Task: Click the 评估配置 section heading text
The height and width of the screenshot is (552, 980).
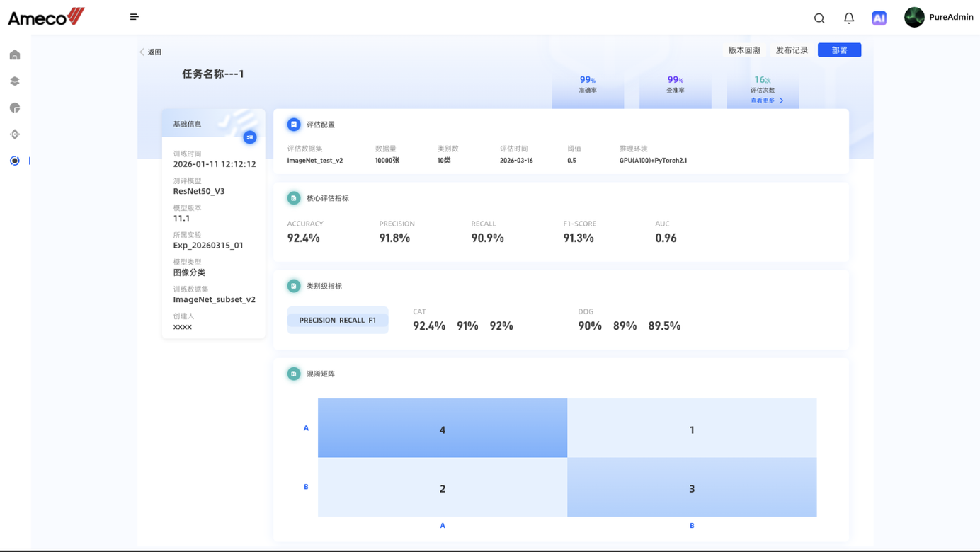Action: click(321, 125)
